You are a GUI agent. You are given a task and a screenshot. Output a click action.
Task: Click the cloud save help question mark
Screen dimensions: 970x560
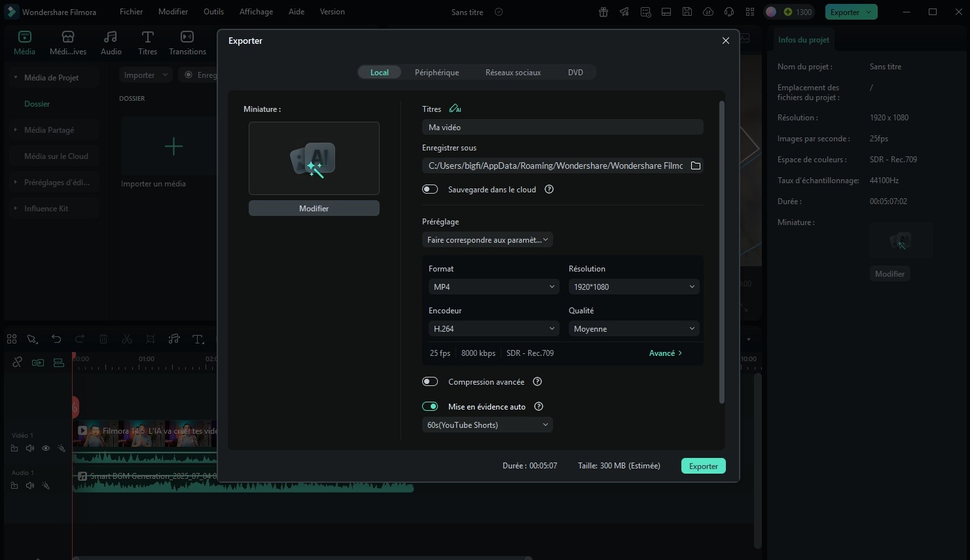(549, 189)
